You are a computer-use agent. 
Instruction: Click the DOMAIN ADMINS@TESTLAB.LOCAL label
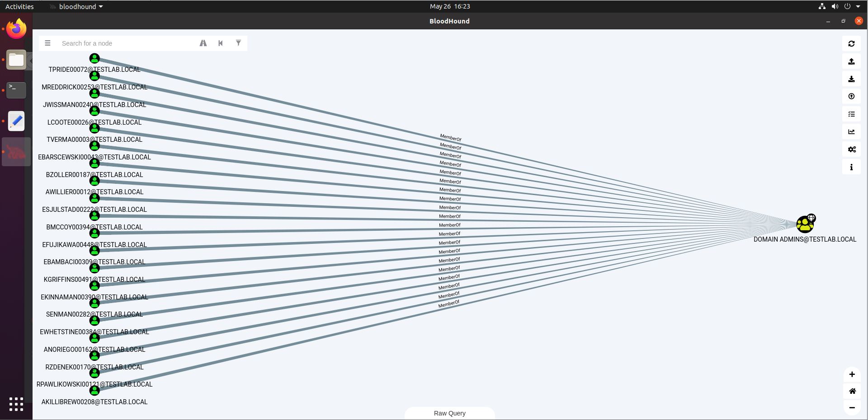pyautogui.click(x=805, y=239)
